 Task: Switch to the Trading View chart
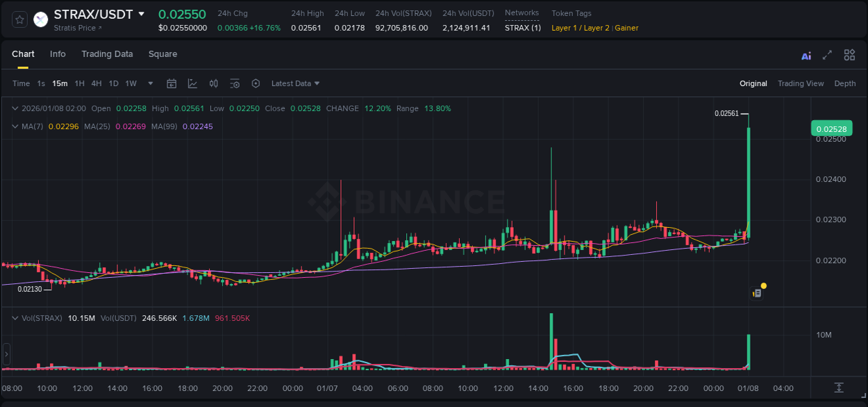click(801, 83)
